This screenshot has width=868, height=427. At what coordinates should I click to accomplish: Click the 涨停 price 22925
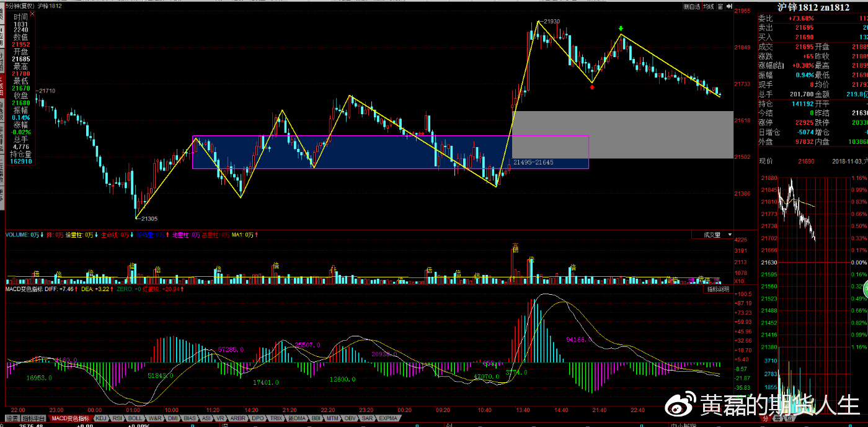804,122
